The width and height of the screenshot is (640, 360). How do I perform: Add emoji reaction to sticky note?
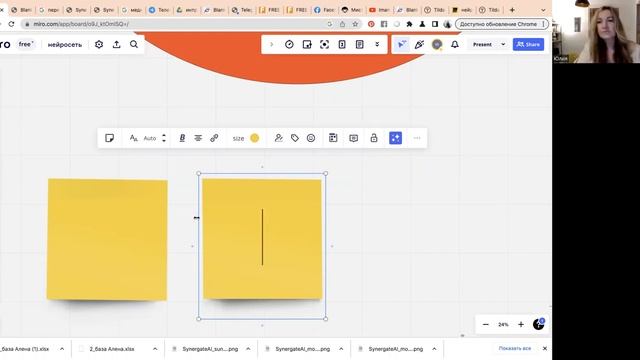coord(311,138)
